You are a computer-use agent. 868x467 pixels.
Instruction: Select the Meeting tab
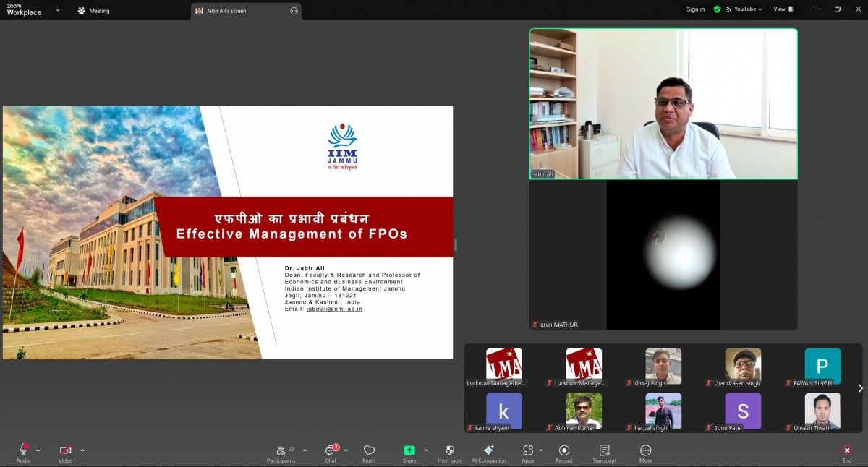click(93, 11)
